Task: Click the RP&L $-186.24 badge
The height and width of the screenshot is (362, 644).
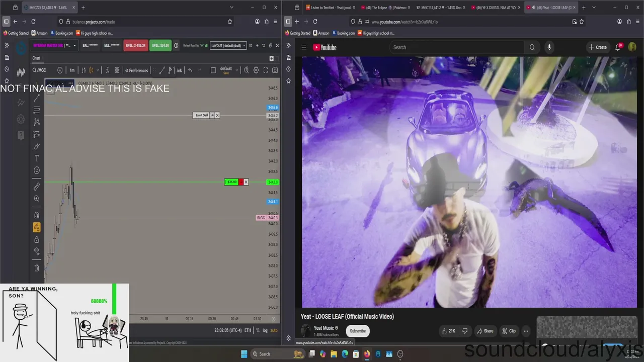Action: click(136, 45)
